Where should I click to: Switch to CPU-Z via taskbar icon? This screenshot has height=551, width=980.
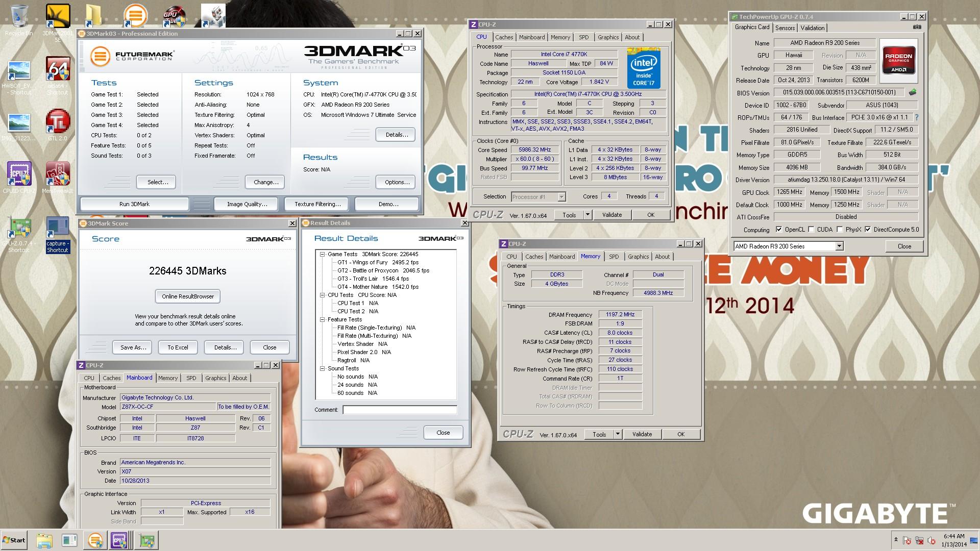(x=119, y=540)
